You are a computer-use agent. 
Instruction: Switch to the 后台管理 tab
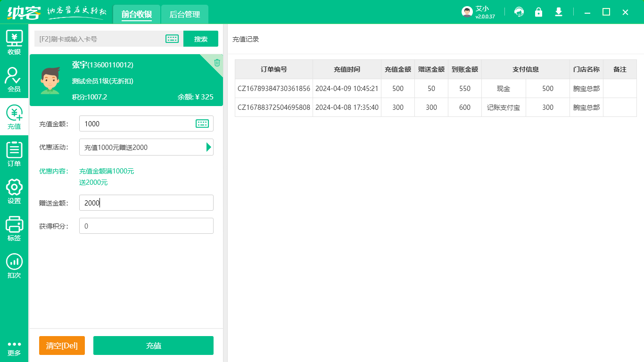[x=185, y=14]
